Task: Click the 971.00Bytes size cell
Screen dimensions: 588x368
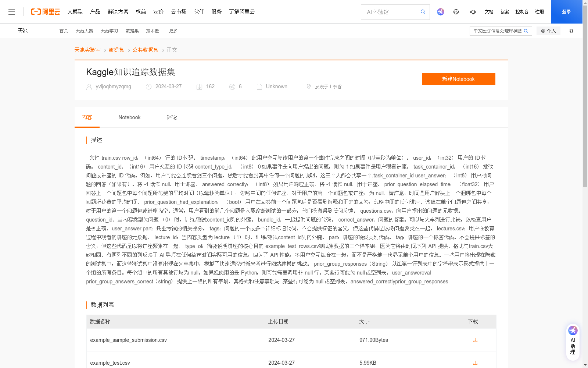Action: click(374, 340)
